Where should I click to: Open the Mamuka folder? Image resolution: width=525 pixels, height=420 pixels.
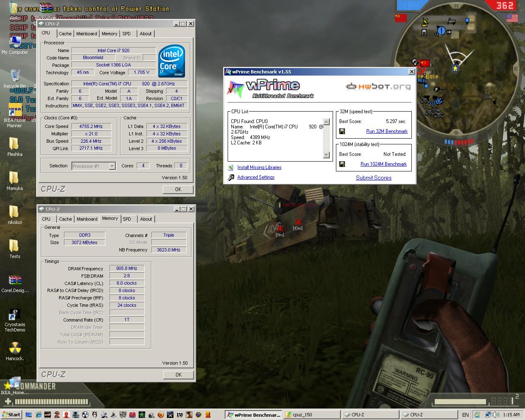pyautogui.click(x=14, y=181)
